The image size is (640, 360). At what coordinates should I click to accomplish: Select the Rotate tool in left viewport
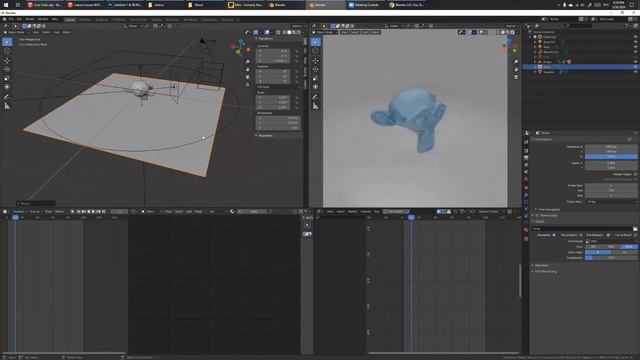pyautogui.click(x=7, y=69)
